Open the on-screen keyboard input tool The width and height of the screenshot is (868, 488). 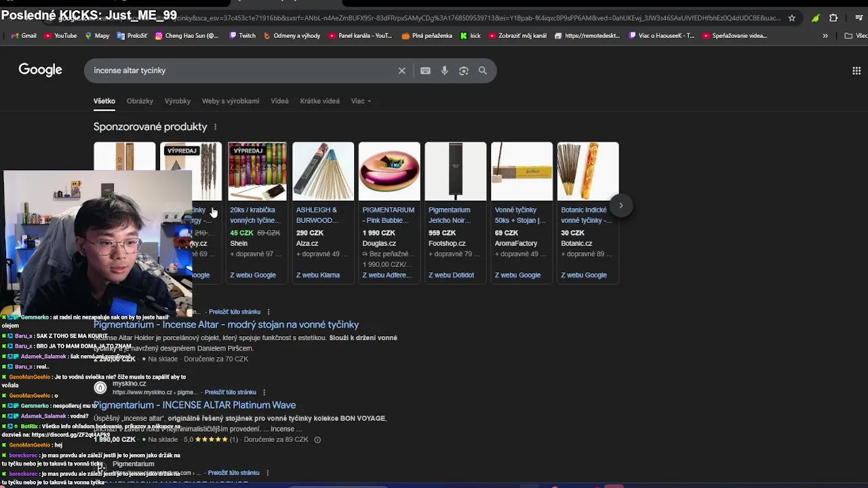tap(425, 70)
